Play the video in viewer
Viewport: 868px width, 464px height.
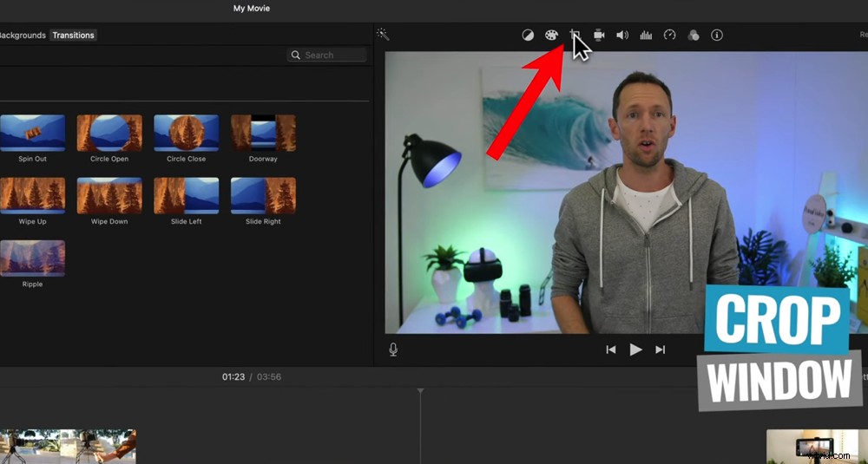coord(635,350)
